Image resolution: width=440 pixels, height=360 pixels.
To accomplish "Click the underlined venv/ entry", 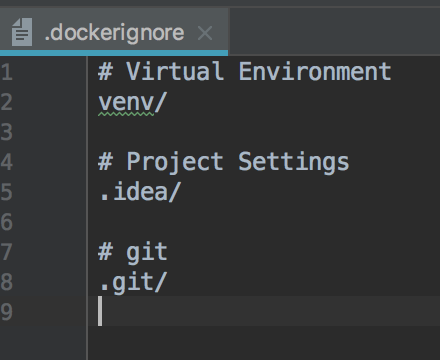I will (132, 103).
